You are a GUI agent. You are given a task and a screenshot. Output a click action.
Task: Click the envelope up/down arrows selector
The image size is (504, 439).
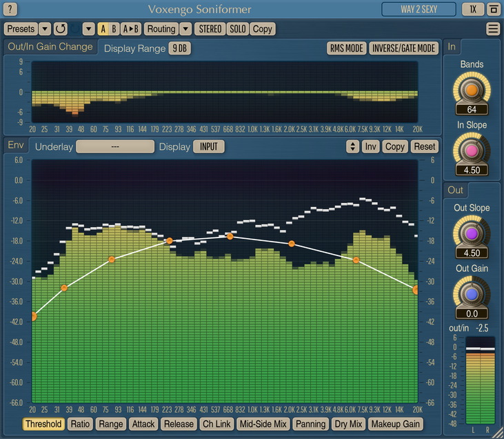coord(352,147)
